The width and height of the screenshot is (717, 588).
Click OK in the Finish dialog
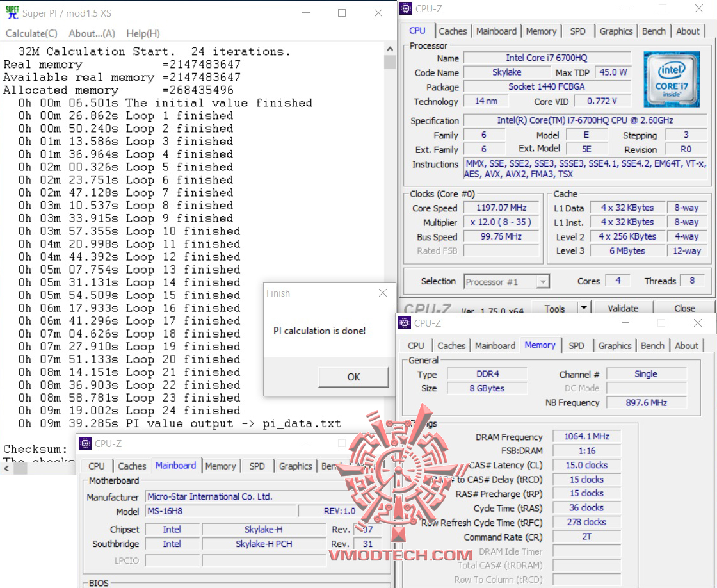353,377
